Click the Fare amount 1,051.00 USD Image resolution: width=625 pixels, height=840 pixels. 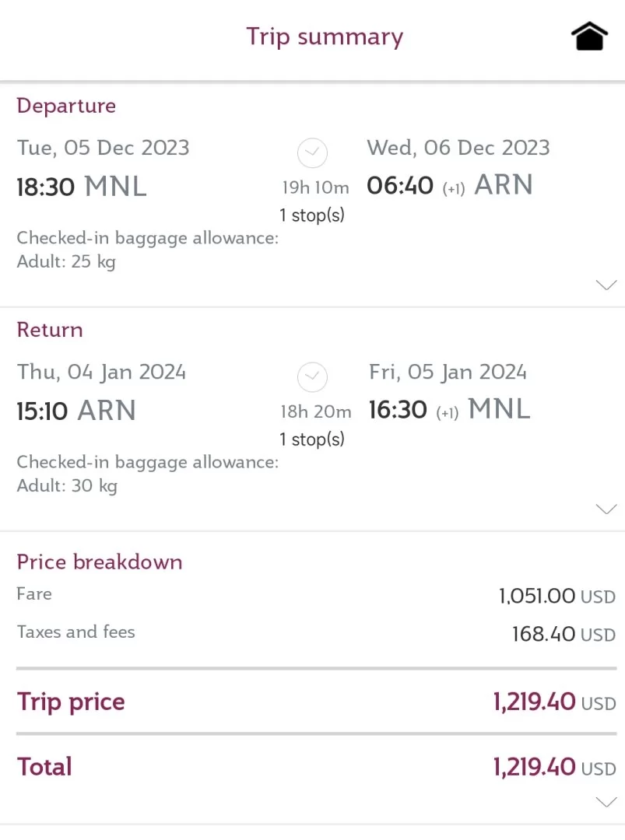pyautogui.click(x=557, y=597)
